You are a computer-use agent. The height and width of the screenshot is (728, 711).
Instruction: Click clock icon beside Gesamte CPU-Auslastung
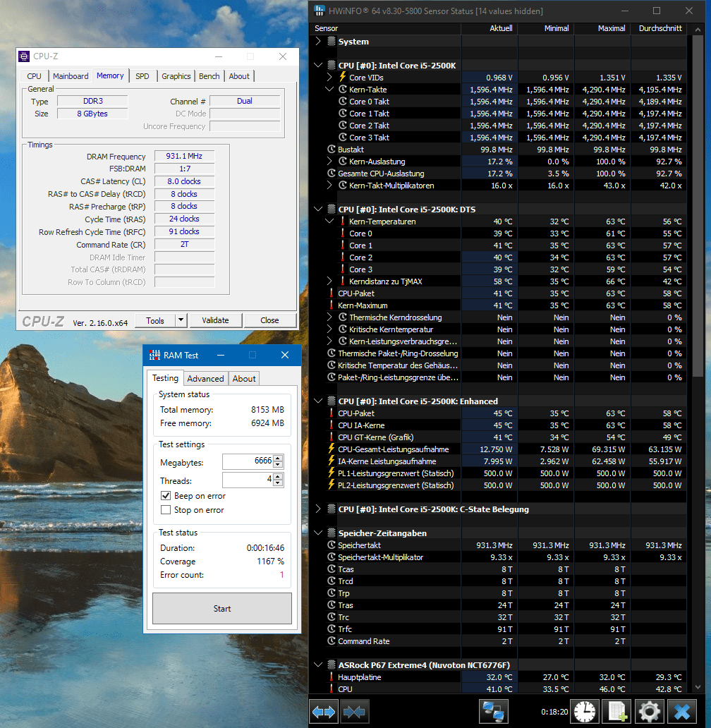click(x=332, y=173)
